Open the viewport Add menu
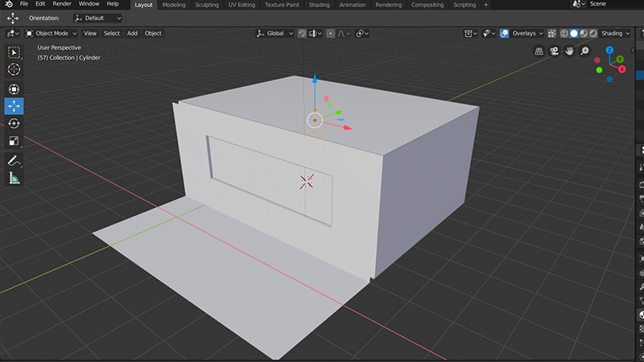The height and width of the screenshot is (362, 644). pyautogui.click(x=132, y=33)
